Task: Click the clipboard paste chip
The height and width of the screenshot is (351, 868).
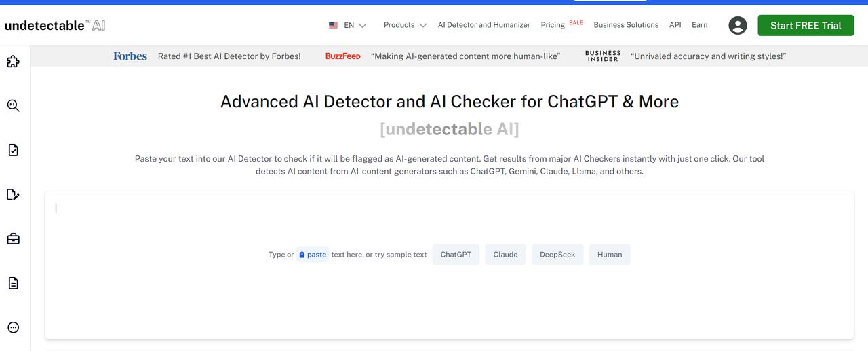Action: pyautogui.click(x=313, y=255)
